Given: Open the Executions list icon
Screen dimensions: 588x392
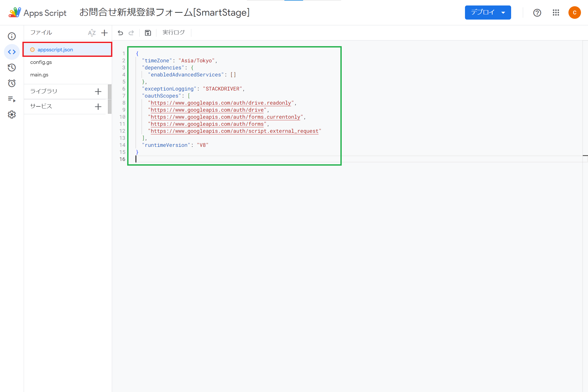Looking at the screenshot, I should (12, 99).
